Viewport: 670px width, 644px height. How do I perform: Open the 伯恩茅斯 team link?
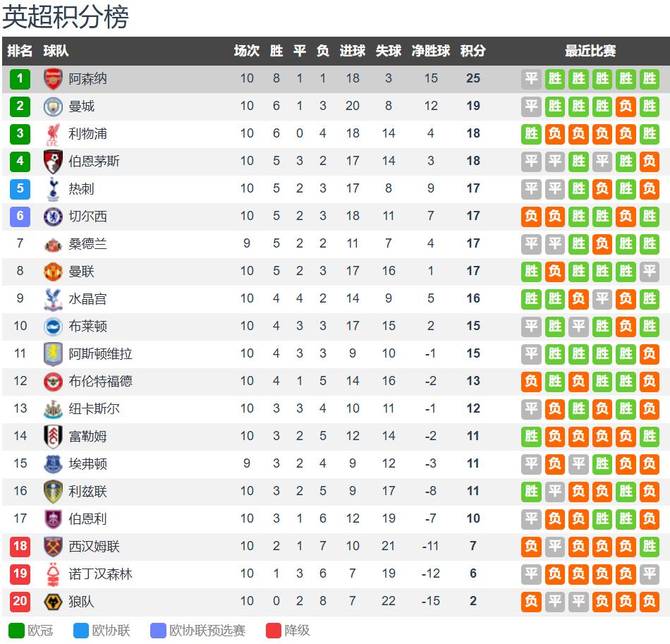[x=94, y=161]
